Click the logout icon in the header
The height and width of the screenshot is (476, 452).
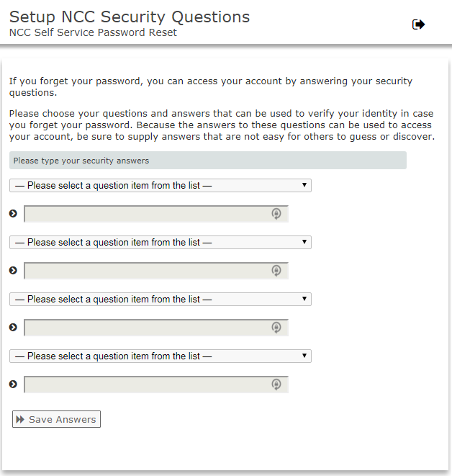(418, 24)
